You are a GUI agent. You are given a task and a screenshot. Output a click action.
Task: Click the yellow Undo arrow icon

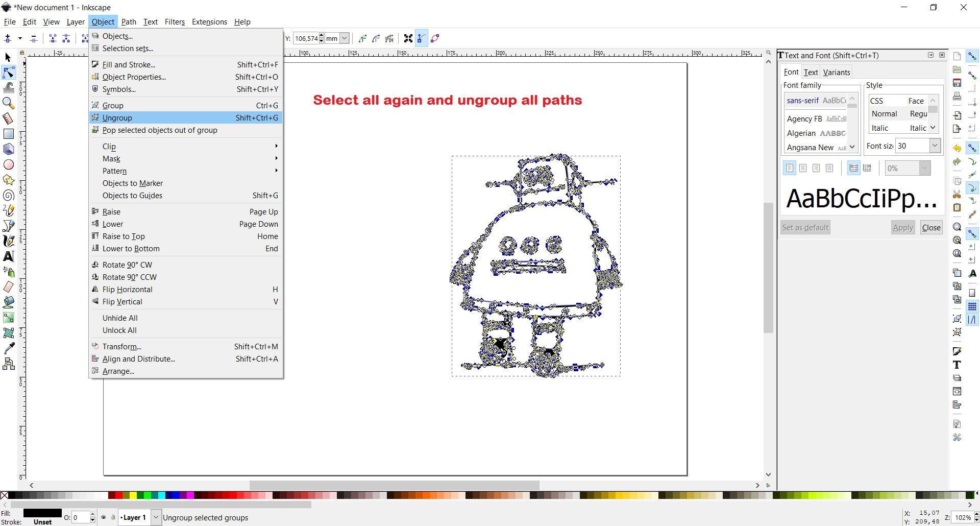point(957,148)
